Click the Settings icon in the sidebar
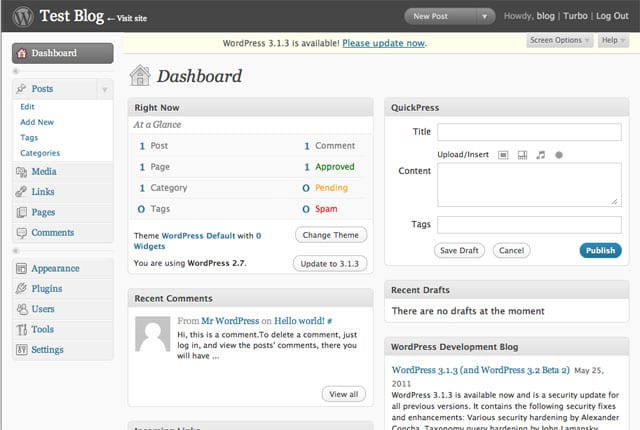This screenshot has height=430, width=640. [22, 350]
